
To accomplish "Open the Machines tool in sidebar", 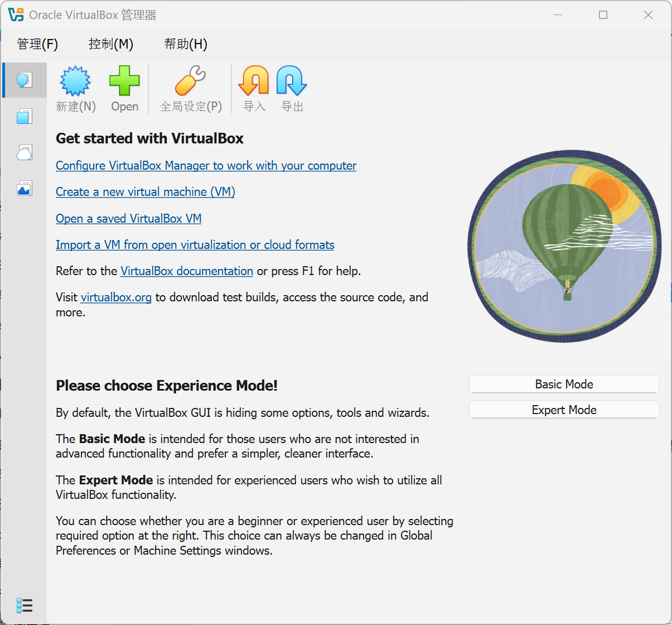I will (25, 116).
